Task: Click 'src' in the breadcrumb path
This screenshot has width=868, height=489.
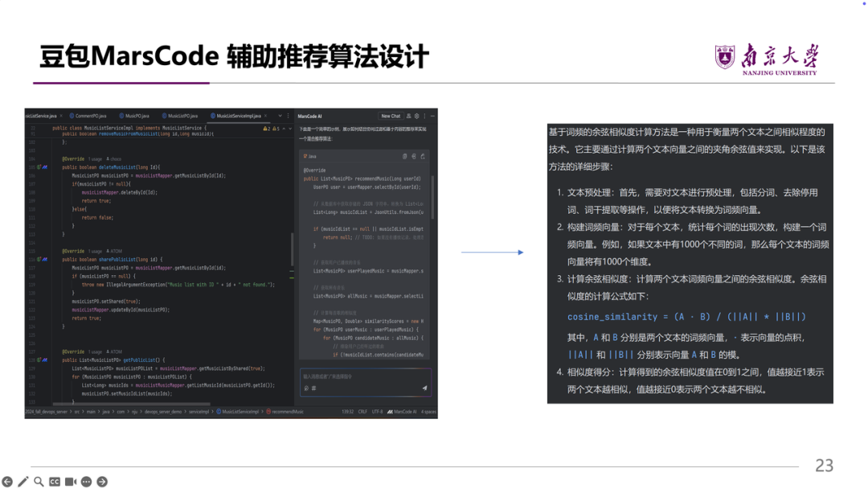Action: point(77,412)
